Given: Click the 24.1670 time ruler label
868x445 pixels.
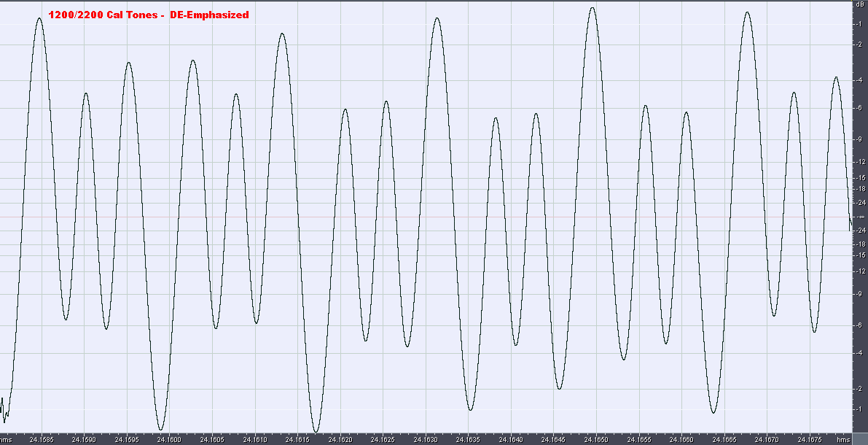Looking at the screenshot, I should pos(767,440).
